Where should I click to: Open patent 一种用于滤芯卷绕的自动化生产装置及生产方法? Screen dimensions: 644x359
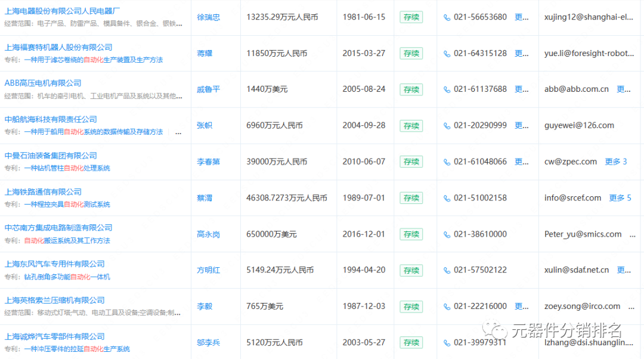coord(93,60)
